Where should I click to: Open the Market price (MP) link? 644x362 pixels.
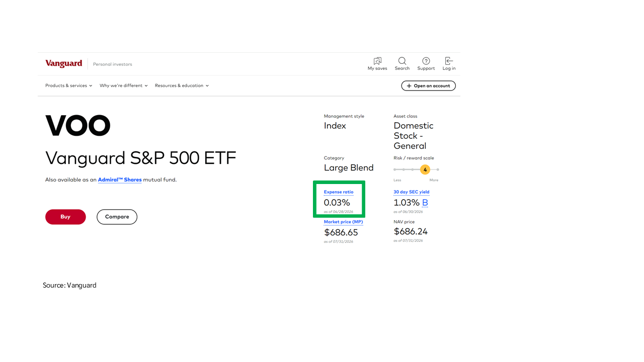(x=343, y=222)
